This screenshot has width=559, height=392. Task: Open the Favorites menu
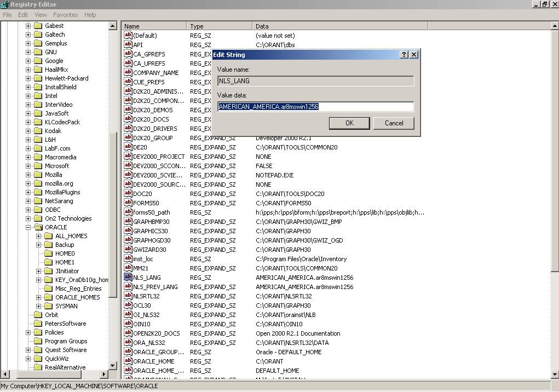tap(65, 15)
